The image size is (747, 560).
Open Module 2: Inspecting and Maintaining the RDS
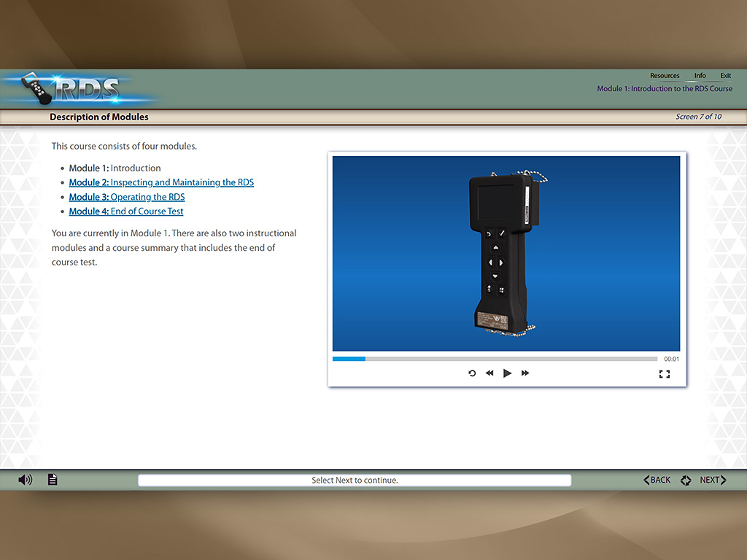pyautogui.click(x=161, y=182)
